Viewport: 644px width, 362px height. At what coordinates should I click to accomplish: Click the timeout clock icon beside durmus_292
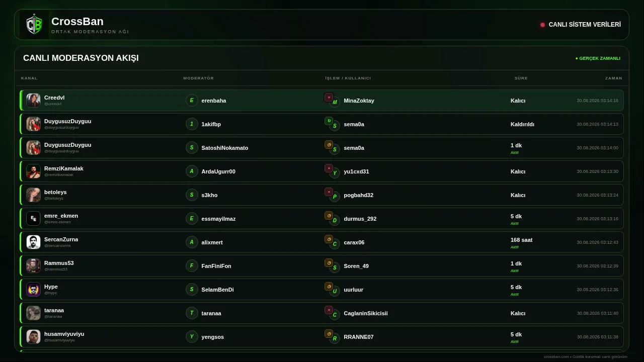click(329, 216)
